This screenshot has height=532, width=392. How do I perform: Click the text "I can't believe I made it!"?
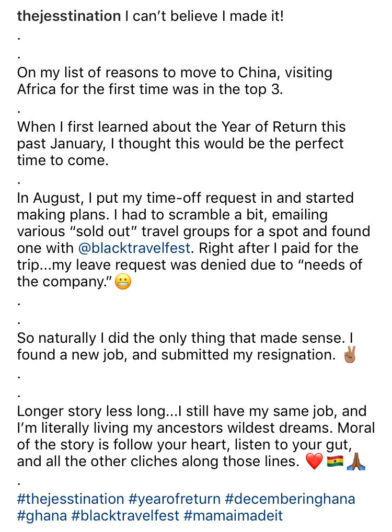pos(204,16)
